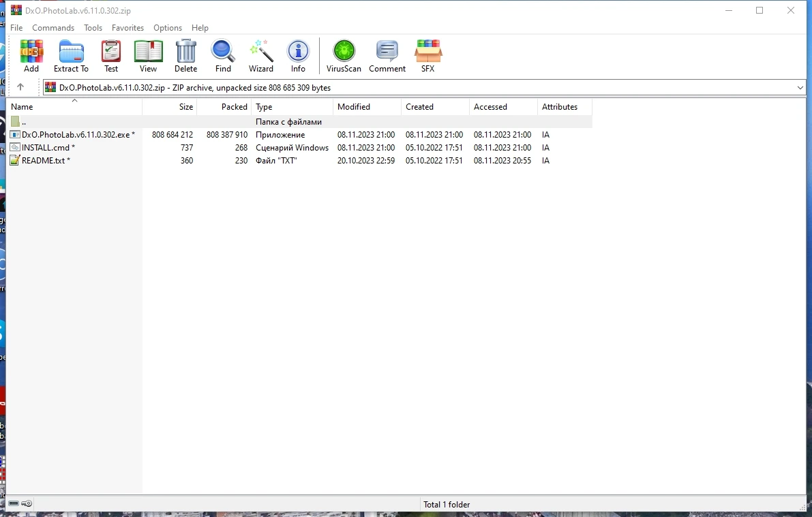This screenshot has height=517, width=812.
Task: Select the README.txt file name
Action: click(46, 161)
